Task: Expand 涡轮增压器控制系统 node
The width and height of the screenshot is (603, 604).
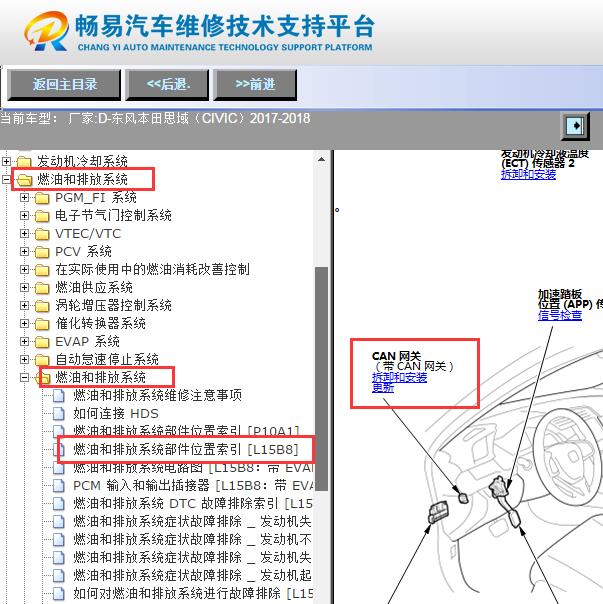Action: pyautogui.click(x=24, y=305)
